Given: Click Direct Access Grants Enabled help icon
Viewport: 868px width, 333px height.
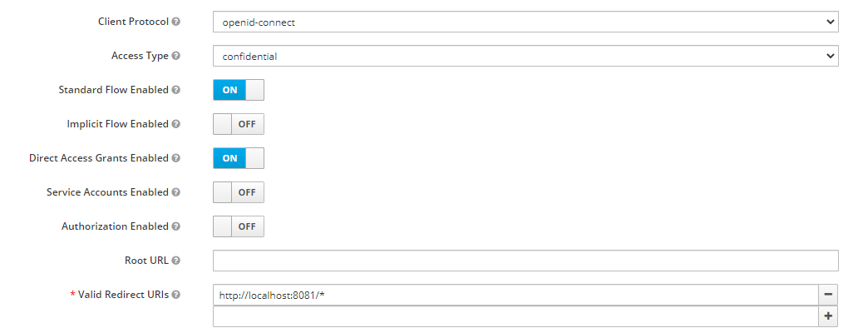Looking at the screenshot, I should (x=175, y=158).
